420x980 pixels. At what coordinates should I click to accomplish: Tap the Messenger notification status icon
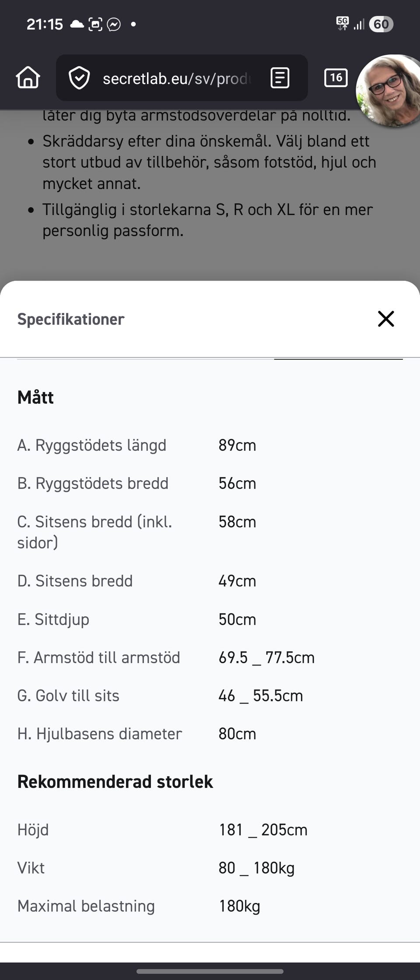click(x=114, y=24)
